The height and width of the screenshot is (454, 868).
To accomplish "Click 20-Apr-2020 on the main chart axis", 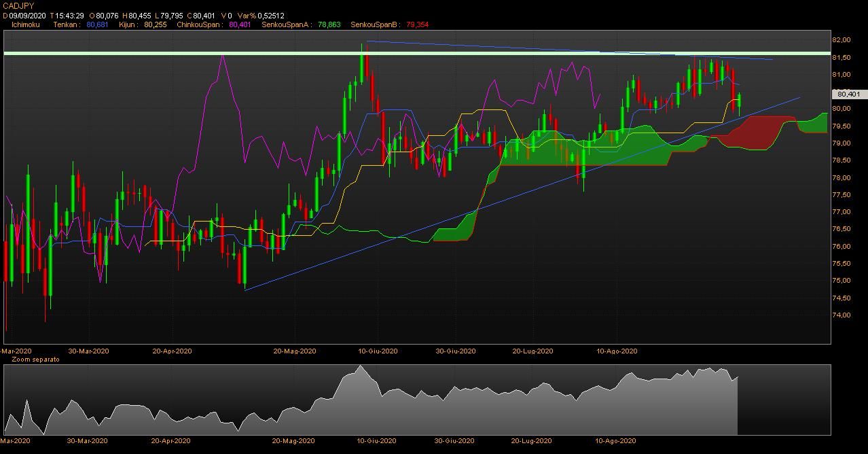I will tap(172, 351).
